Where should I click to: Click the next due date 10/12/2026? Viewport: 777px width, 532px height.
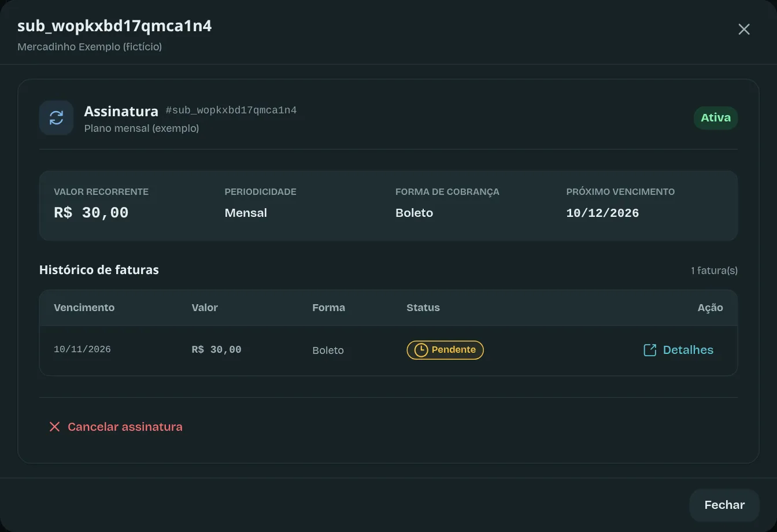pos(602,213)
